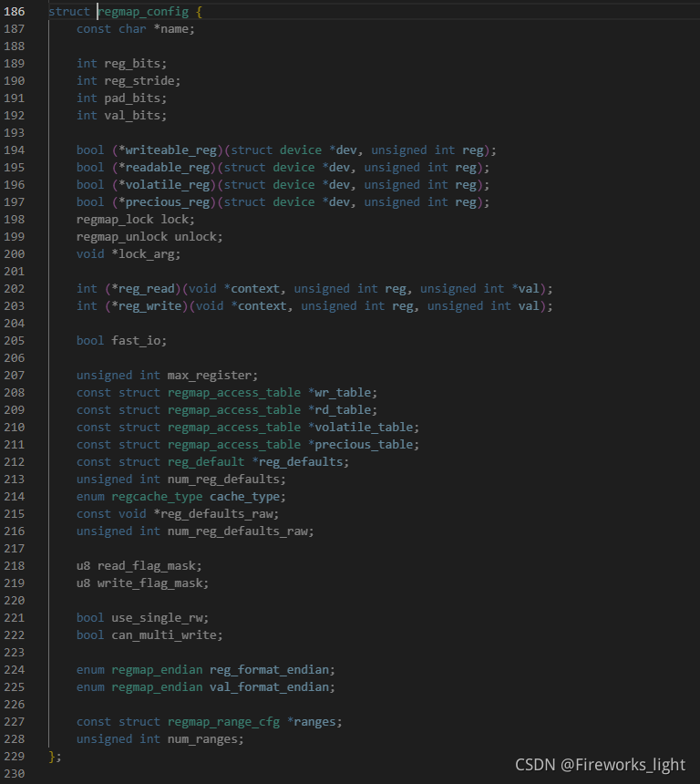Click the *lock_arg member

click(x=143, y=254)
